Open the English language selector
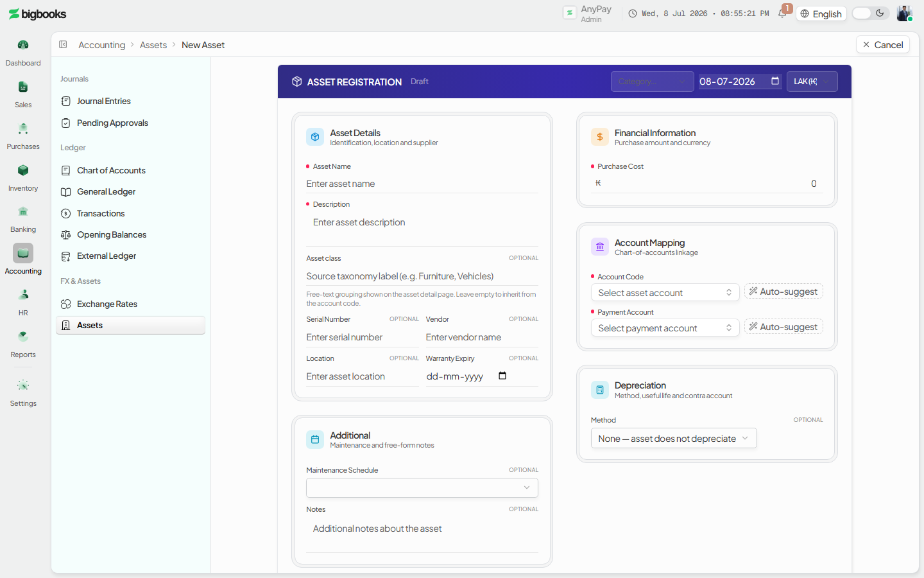 coord(821,13)
